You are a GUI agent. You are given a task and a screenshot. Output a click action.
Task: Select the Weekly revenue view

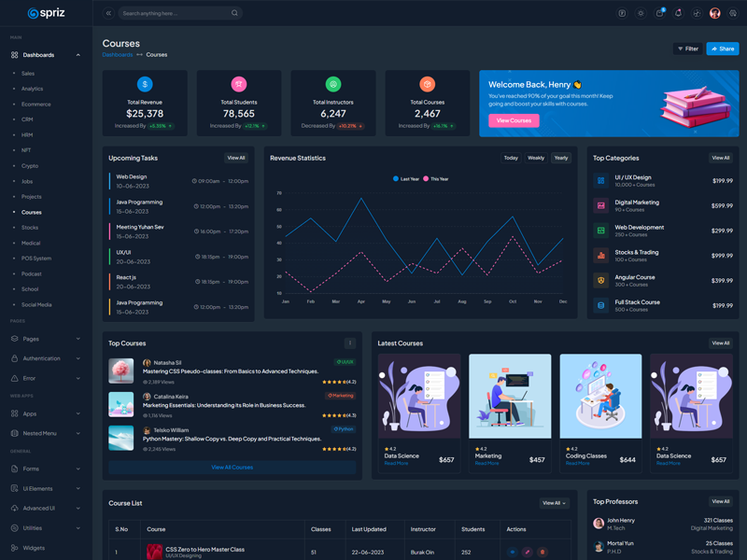tap(536, 158)
